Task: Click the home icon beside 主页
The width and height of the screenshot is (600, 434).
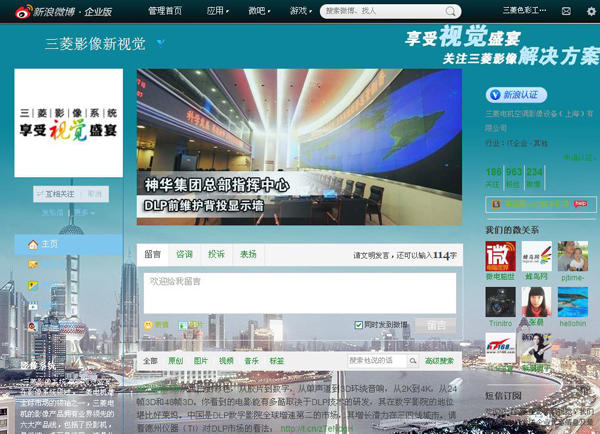Action: click(x=33, y=244)
